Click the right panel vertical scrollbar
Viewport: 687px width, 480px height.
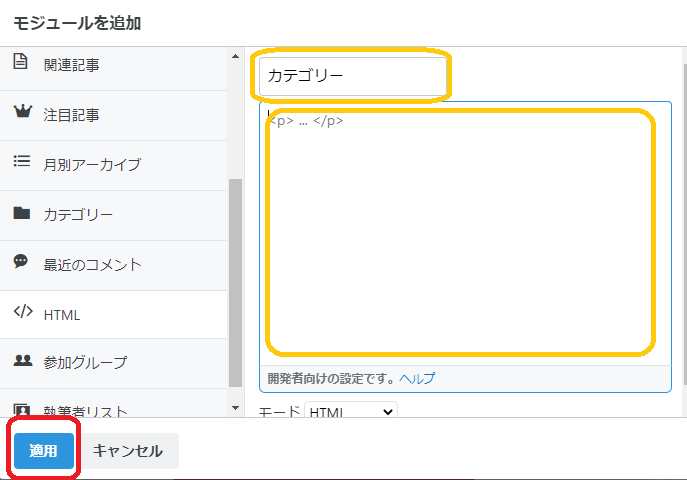[x=684, y=225]
